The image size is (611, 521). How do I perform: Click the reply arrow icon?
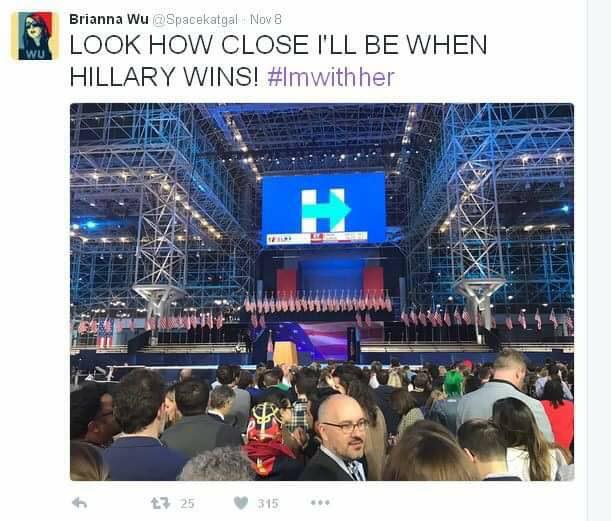[79, 503]
